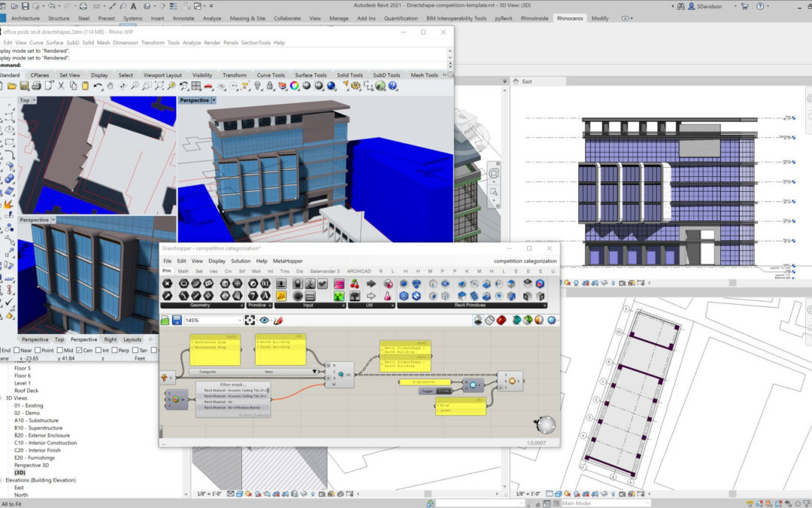Open the Grasshopper 145% zoom combo box
Viewport: 812px width, 508px height.
pos(214,321)
